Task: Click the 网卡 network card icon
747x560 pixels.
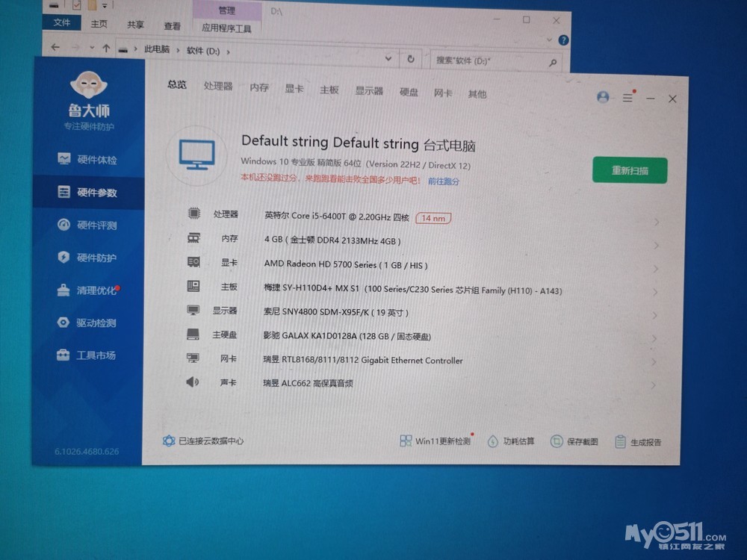Action: click(193, 358)
